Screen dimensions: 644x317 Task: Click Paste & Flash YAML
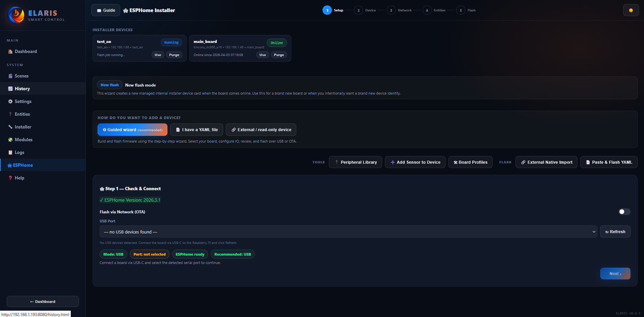tap(609, 162)
